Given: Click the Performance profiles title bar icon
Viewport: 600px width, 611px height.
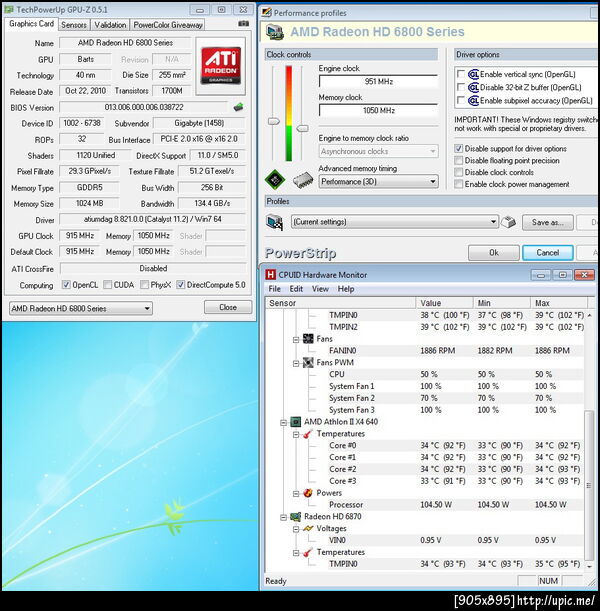Looking at the screenshot, I should click(x=266, y=12).
